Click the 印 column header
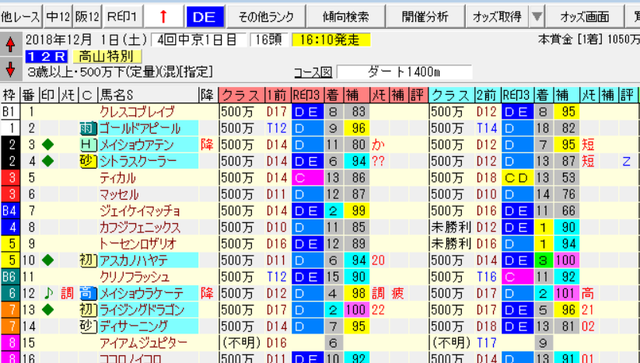This screenshot has width=640, height=363. click(48, 95)
